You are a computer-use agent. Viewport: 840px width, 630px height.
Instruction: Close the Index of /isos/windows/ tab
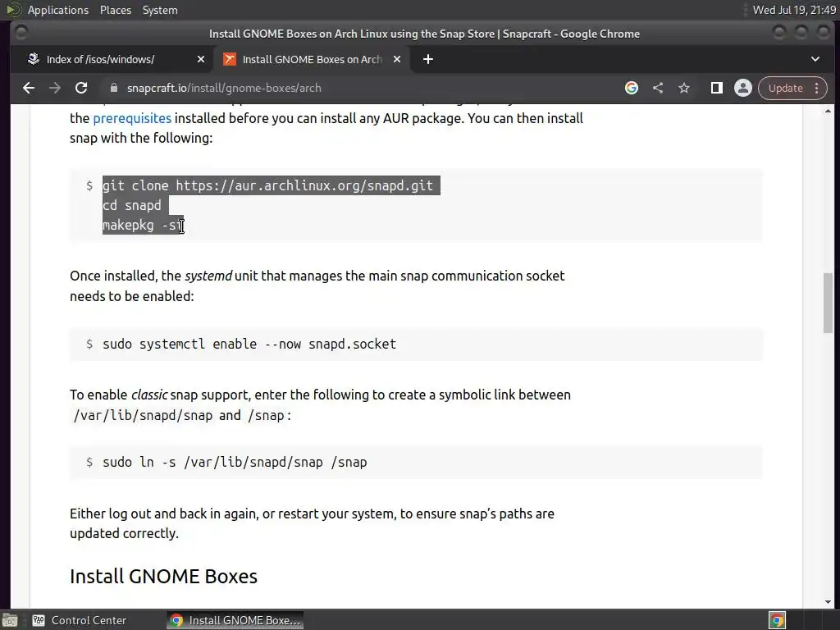pos(201,59)
